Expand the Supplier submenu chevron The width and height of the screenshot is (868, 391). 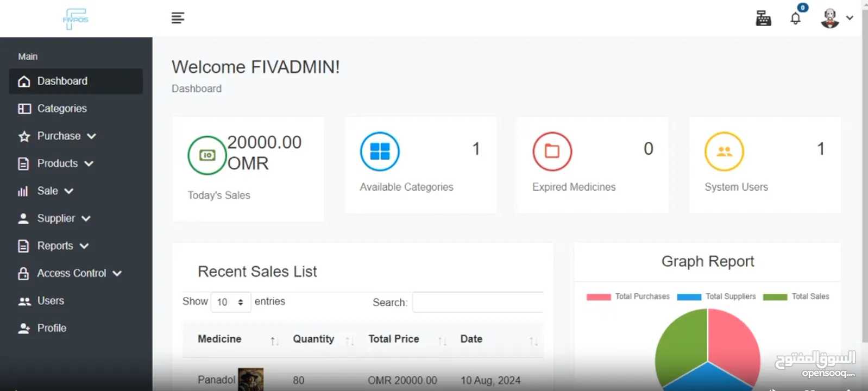pyautogui.click(x=86, y=218)
